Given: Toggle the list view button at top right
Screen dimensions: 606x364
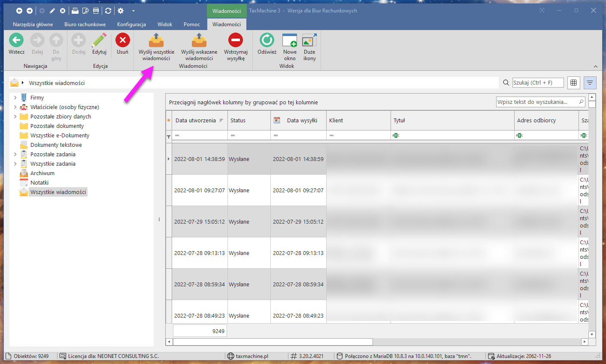Looking at the screenshot, I should (x=590, y=83).
